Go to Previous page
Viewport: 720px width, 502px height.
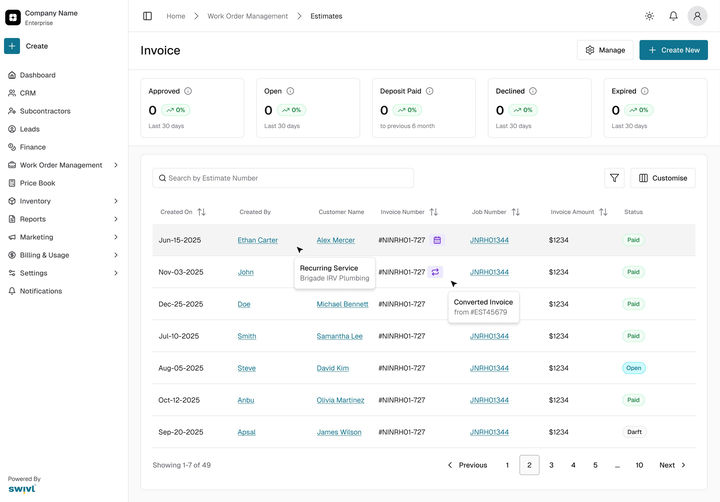tap(467, 465)
